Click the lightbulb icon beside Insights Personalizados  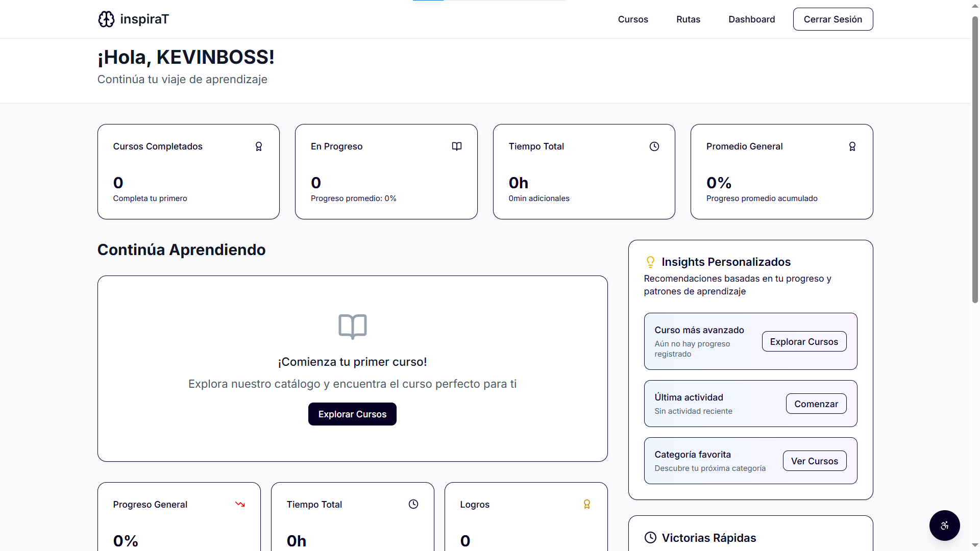[x=650, y=262]
